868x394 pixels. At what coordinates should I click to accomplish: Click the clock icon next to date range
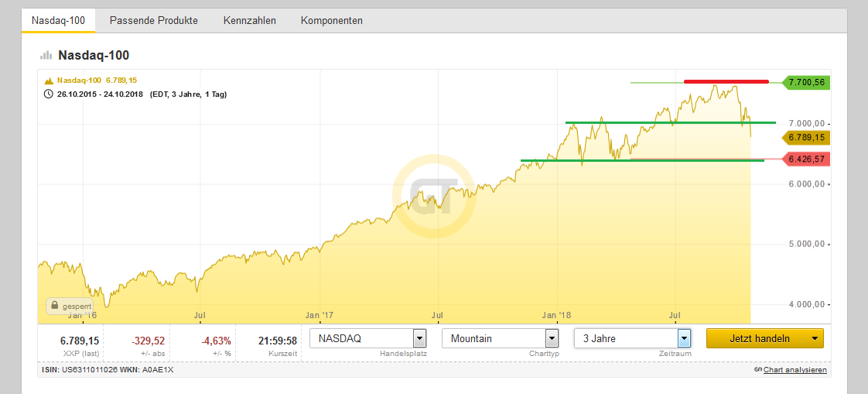coord(48,94)
